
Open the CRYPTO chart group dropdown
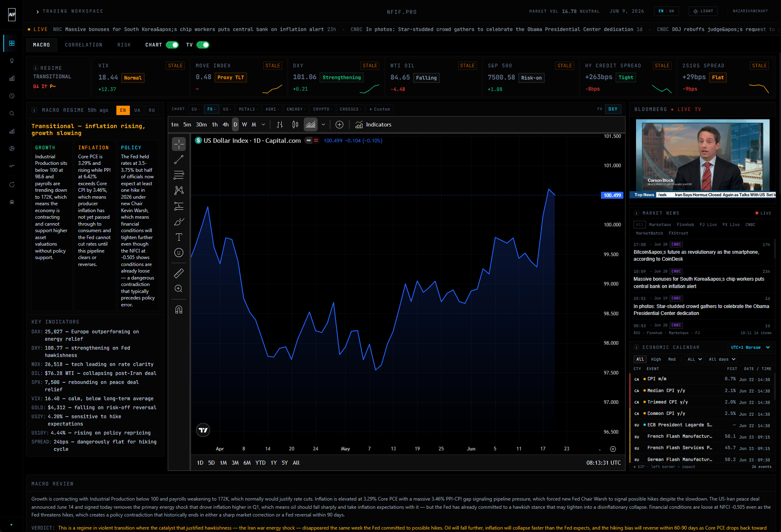click(x=323, y=109)
